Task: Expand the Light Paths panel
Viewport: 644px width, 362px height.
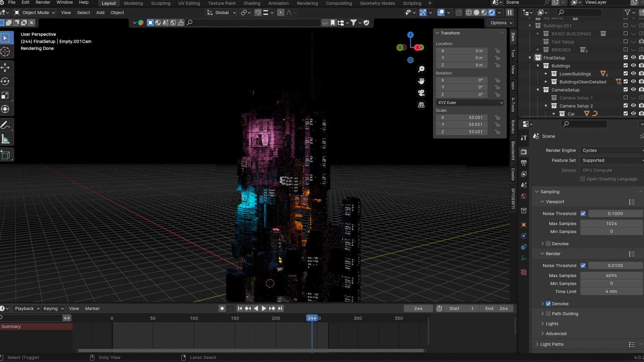Action: [552, 344]
